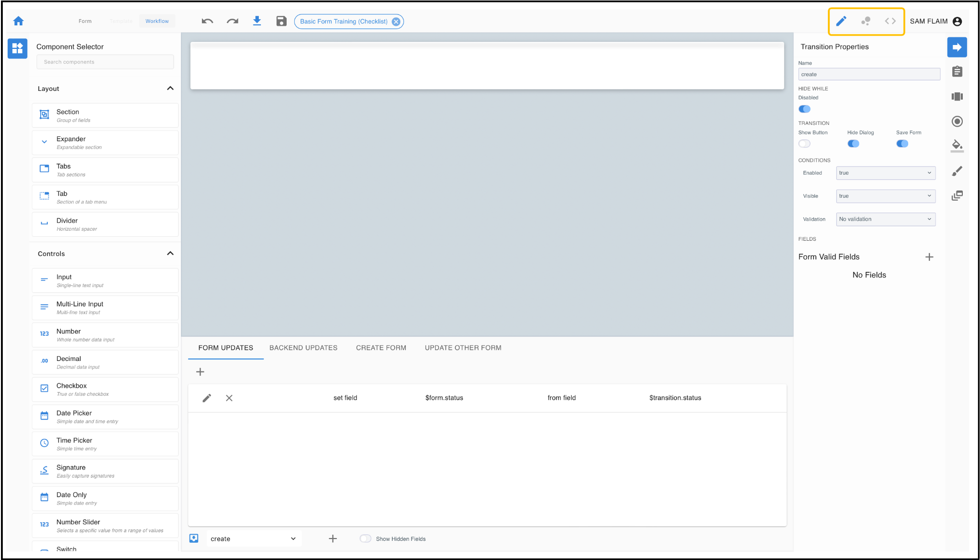Toggle the Save Form switch
Viewport: 980px width, 560px height.
pyautogui.click(x=902, y=144)
